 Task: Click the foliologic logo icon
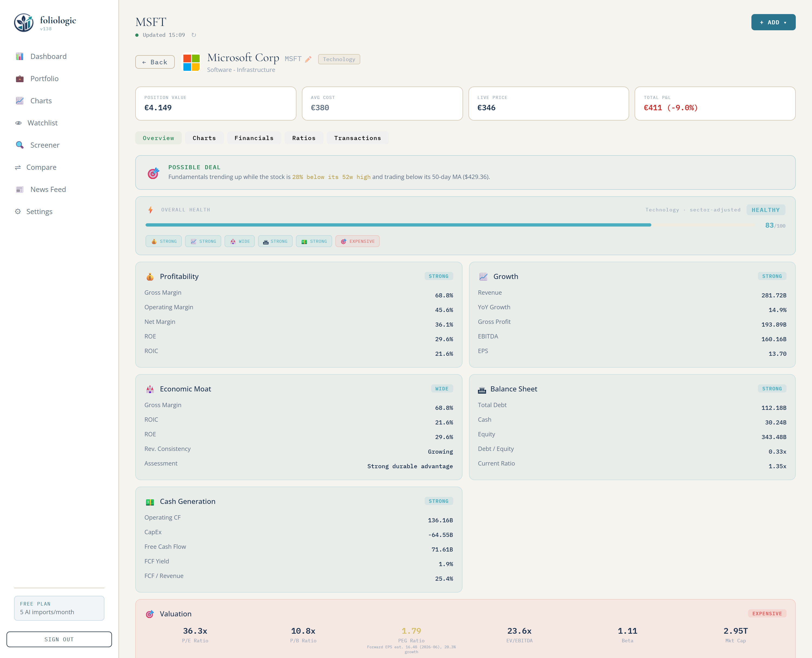pyautogui.click(x=24, y=23)
